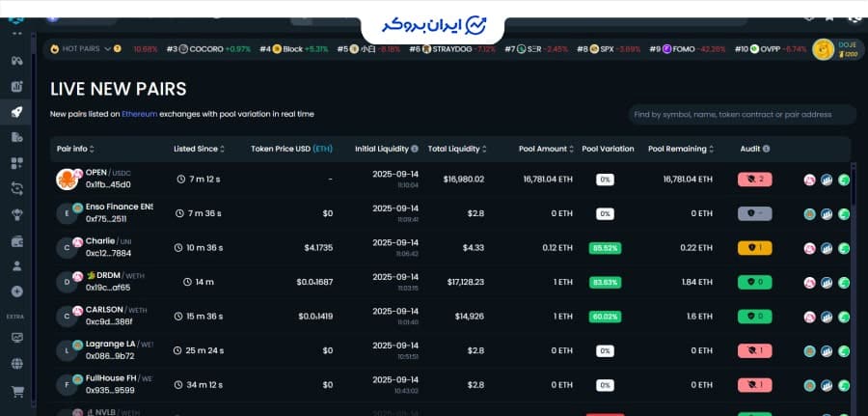Open Live New Pairs rocket icon in sidebar
The width and height of the screenshot is (868, 416).
pyautogui.click(x=16, y=112)
